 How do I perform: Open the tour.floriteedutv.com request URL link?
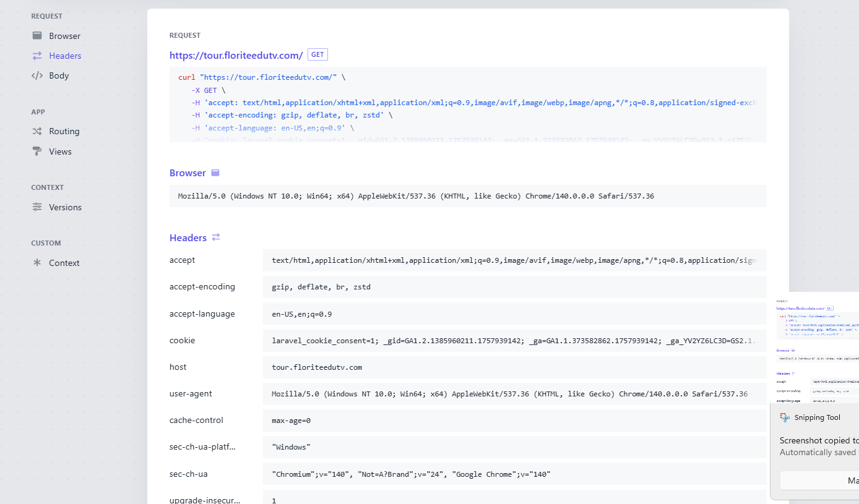click(236, 55)
